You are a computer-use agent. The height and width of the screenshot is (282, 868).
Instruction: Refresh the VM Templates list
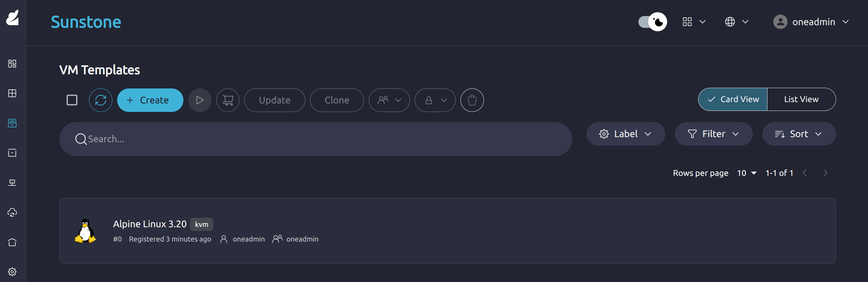(101, 100)
